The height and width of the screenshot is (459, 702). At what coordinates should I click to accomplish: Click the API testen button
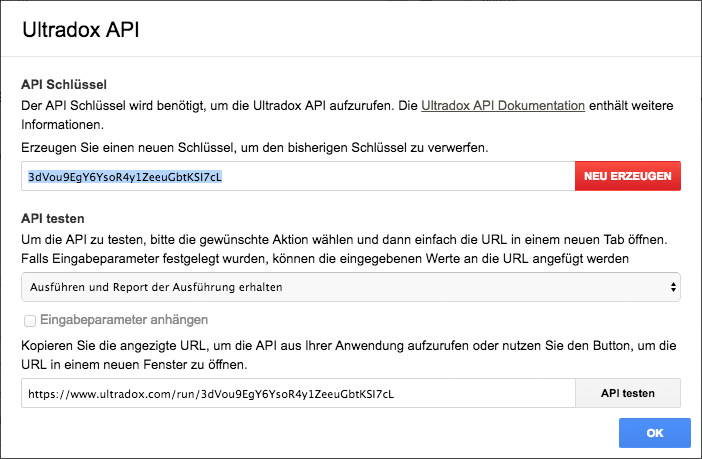point(628,393)
